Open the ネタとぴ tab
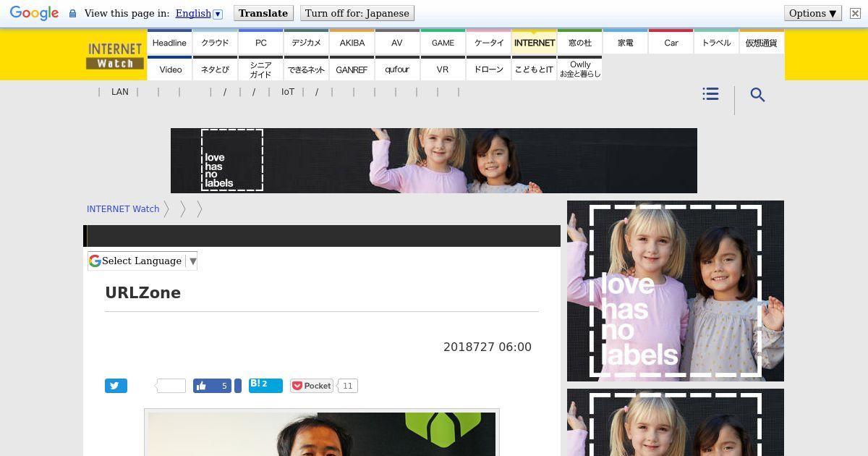 click(215, 69)
